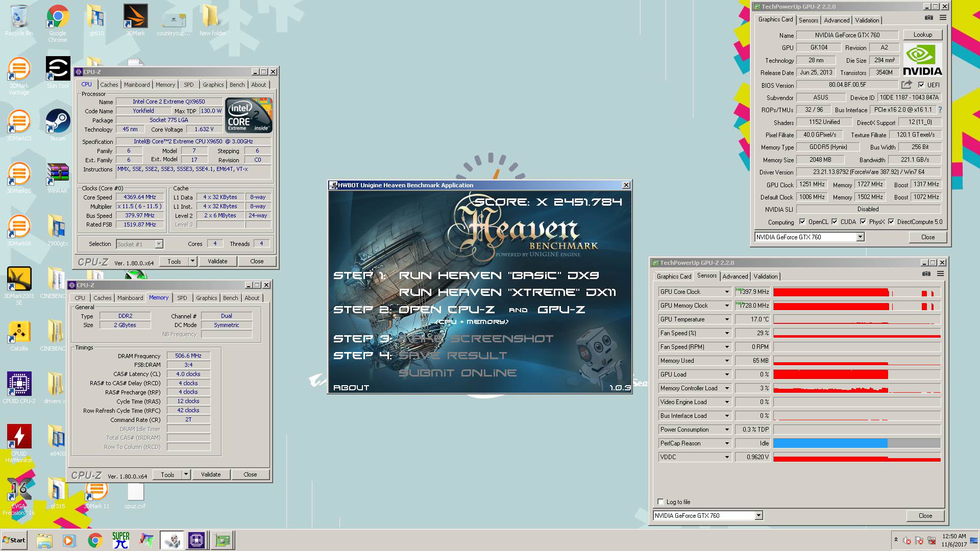The height and width of the screenshot is (551, 980).
Task: Expand the GPU Core Clock sensor dropdown
Action: coord(727,292)
